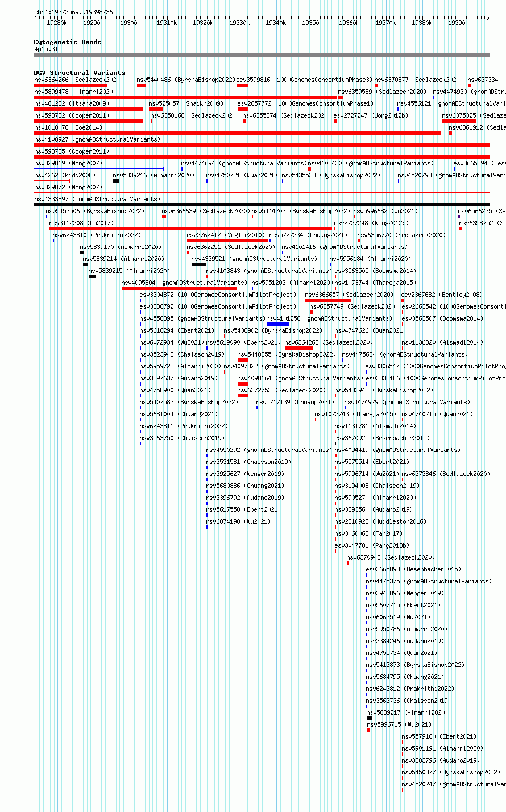This screenshot has width=506, height=812.
Task: Click the red bar under nsv6366657
Action: [328, 300]
